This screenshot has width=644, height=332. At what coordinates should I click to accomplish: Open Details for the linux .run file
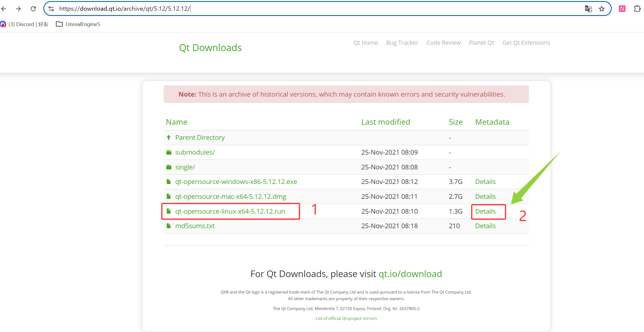pos(485,211)
